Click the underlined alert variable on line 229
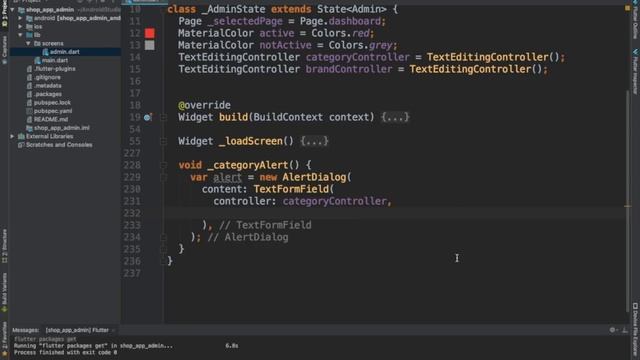This screenshot has height=360, width=640. [227, 177]
